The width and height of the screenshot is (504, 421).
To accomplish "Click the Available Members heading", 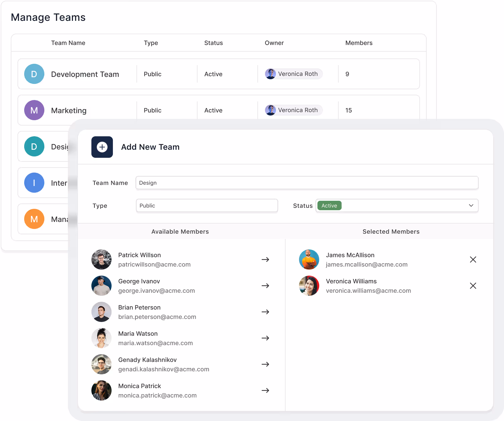I will click(x=180, y=232).
